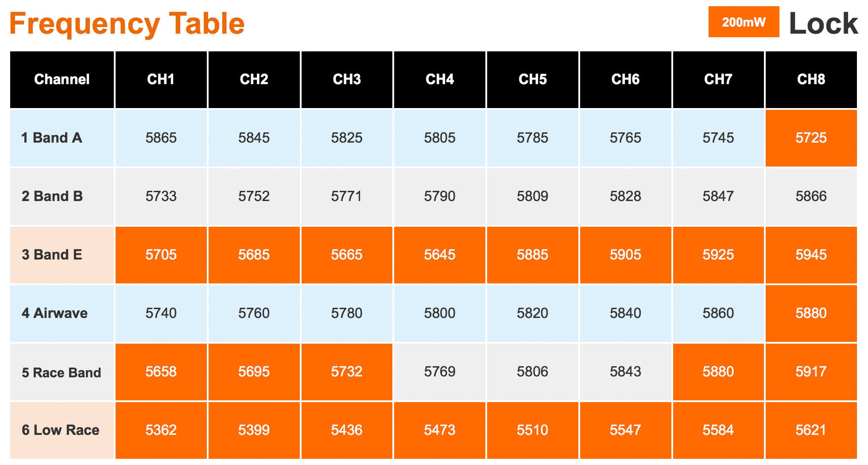Click the orange 5725 frequency cell
The image size is (868, 465).
click(811, 138)
